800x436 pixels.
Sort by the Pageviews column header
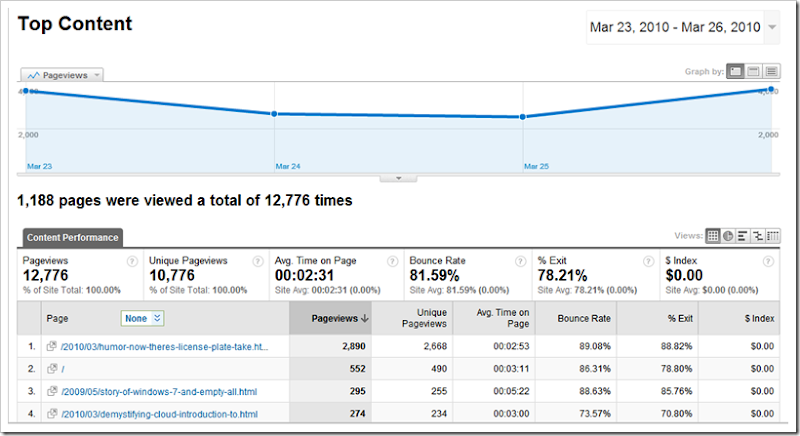331,318
